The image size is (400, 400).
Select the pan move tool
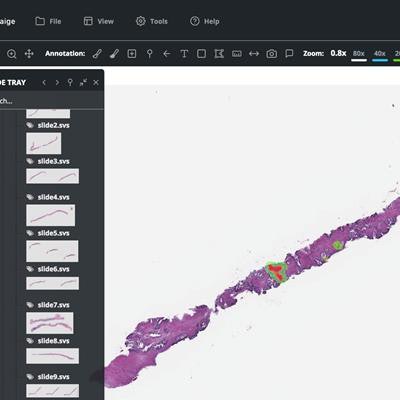click(x=29, y=54)
